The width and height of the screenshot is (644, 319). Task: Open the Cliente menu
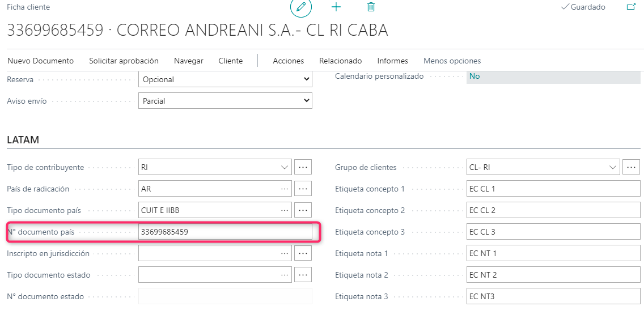[x=230, y=61]
